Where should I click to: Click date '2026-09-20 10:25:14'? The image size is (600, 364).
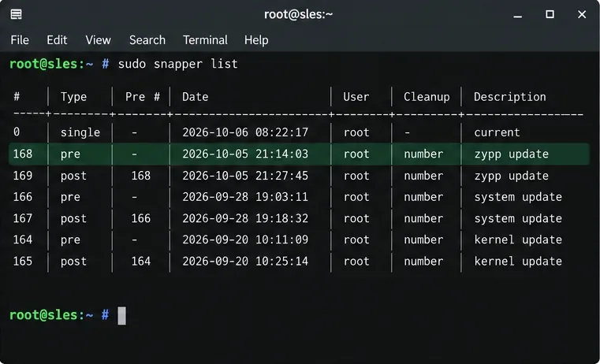245,262
